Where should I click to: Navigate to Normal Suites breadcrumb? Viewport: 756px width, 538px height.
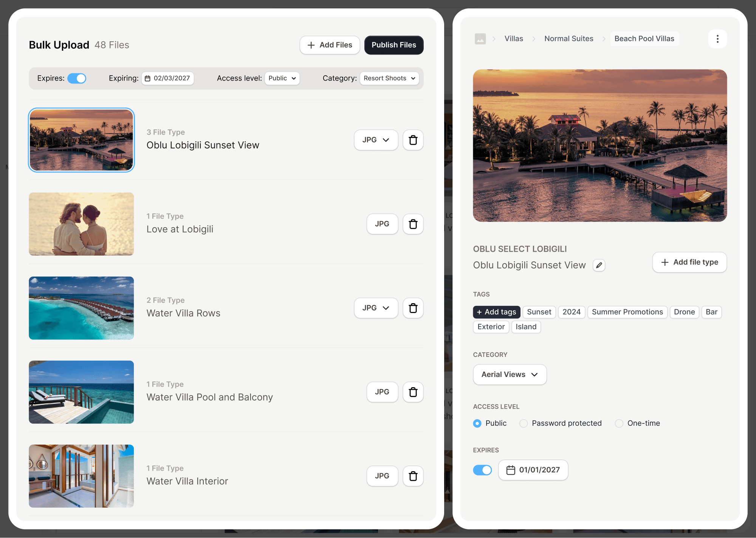pyautogui.click(x=569, y=39)
